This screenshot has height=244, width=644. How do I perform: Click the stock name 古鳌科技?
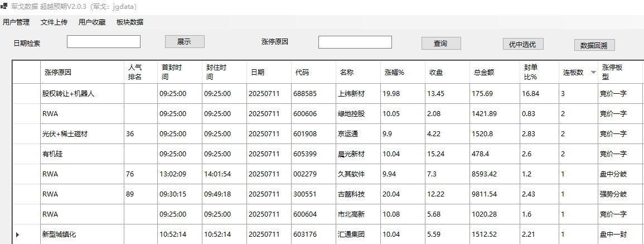coord(358,194)
